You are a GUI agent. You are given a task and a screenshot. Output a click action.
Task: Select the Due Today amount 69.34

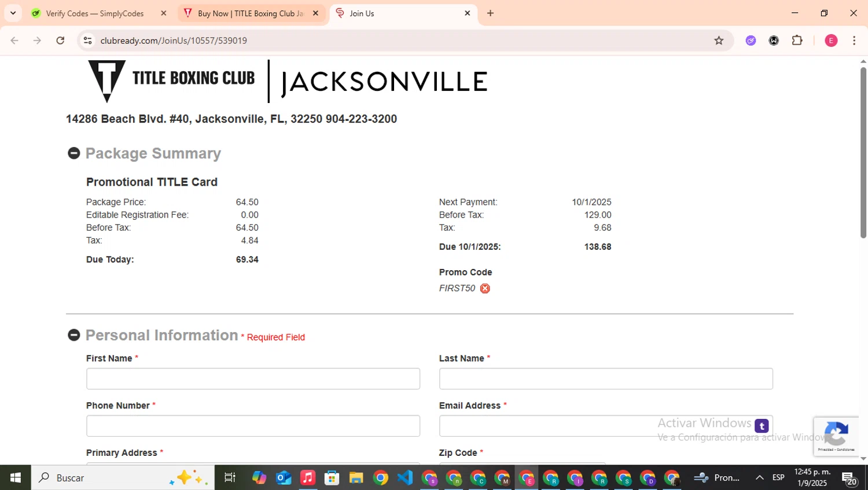247,260
